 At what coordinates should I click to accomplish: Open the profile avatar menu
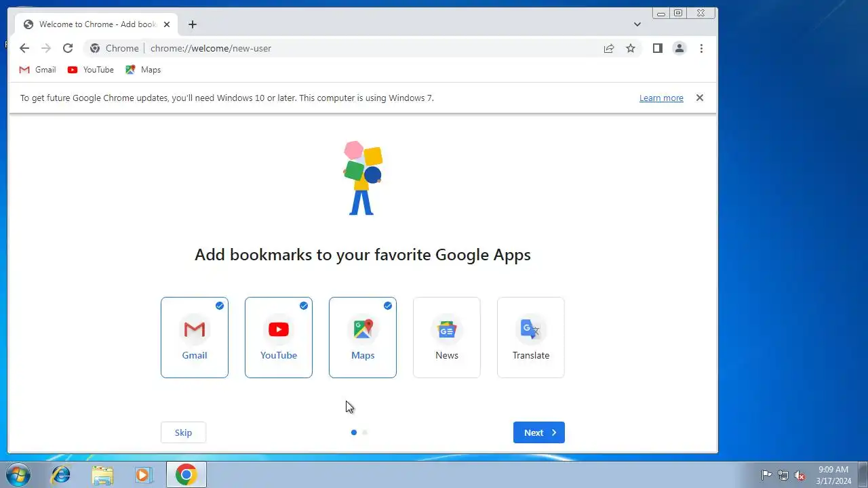click(679, 48)
